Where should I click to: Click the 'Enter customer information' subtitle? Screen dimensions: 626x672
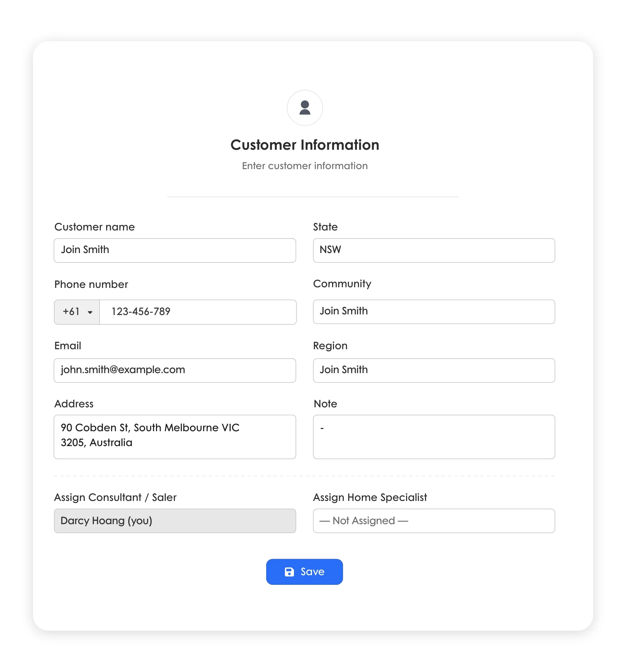[x=304, y=166]
